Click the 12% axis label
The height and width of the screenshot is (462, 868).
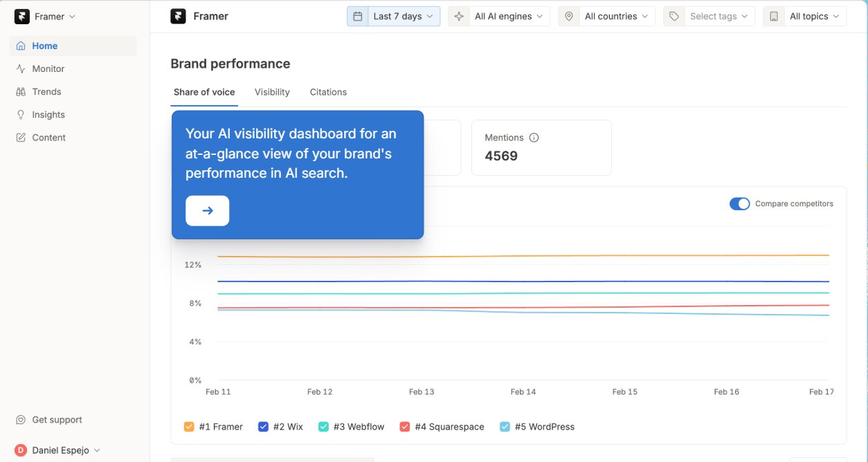coord(193,265)
